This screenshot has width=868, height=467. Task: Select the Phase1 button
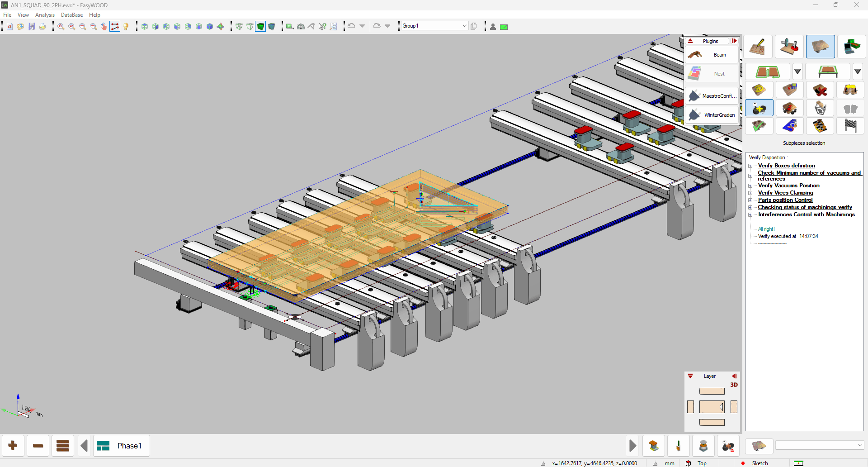122,446
